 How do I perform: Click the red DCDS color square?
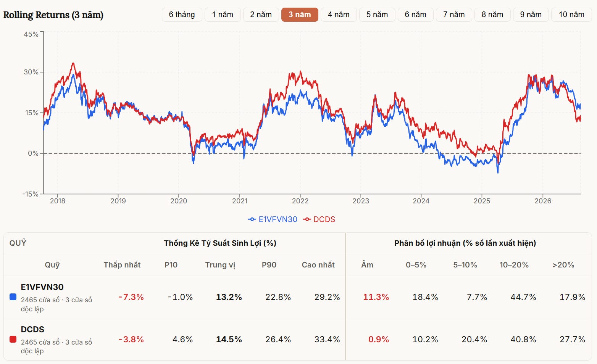click(x=13, y=339)
